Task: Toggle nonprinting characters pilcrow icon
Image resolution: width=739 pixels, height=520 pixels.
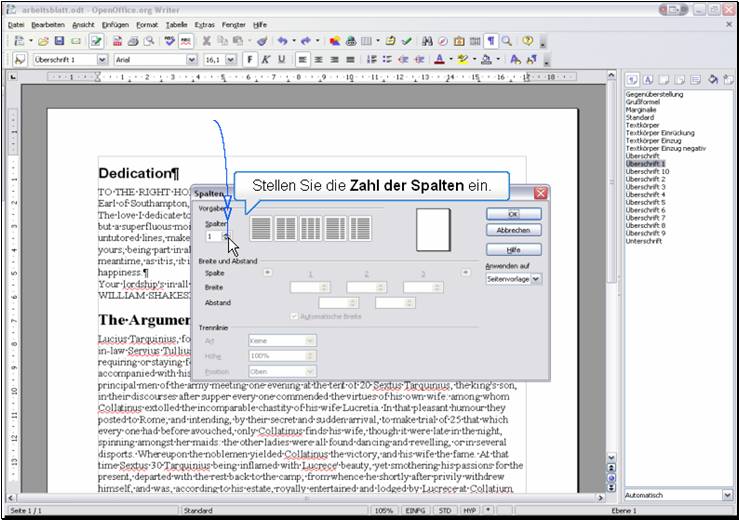Action: click(490, 41)
